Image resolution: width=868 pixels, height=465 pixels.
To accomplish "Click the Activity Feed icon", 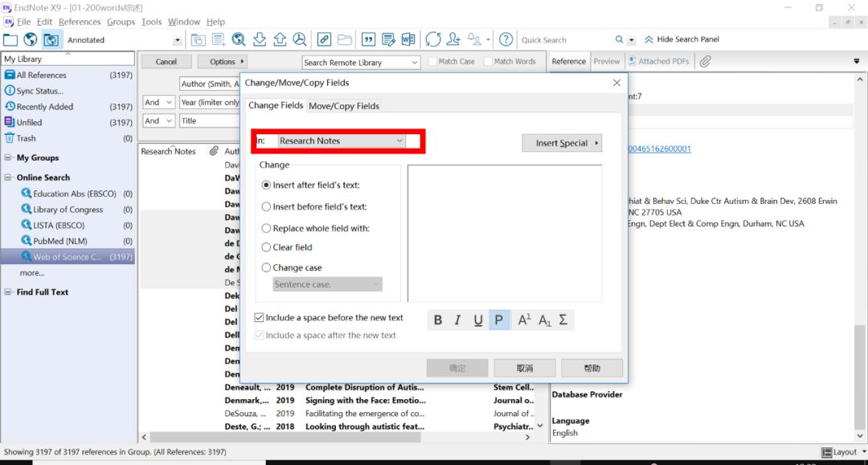I will point(474,40).
